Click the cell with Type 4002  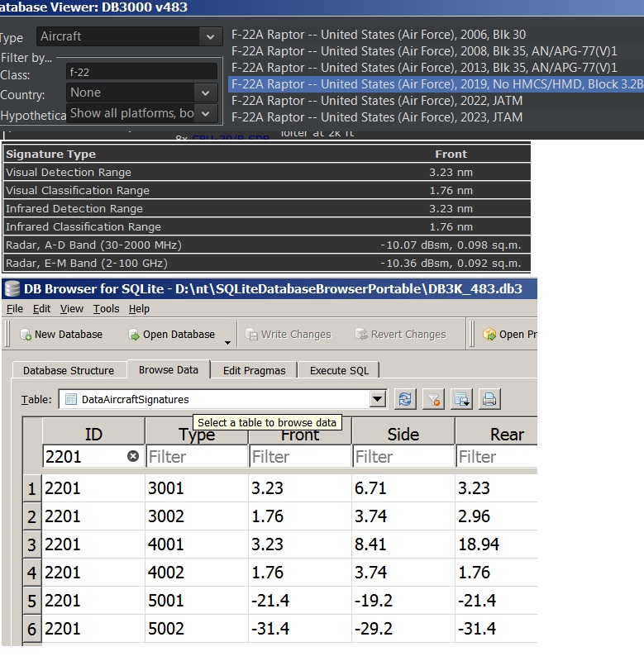point(197,573)
